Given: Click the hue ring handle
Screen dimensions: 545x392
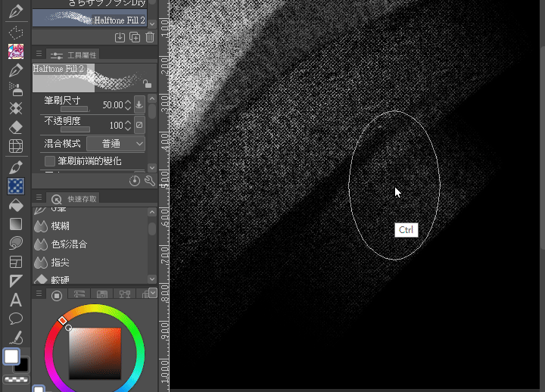Looking at the screenshot, I should 63,320.
